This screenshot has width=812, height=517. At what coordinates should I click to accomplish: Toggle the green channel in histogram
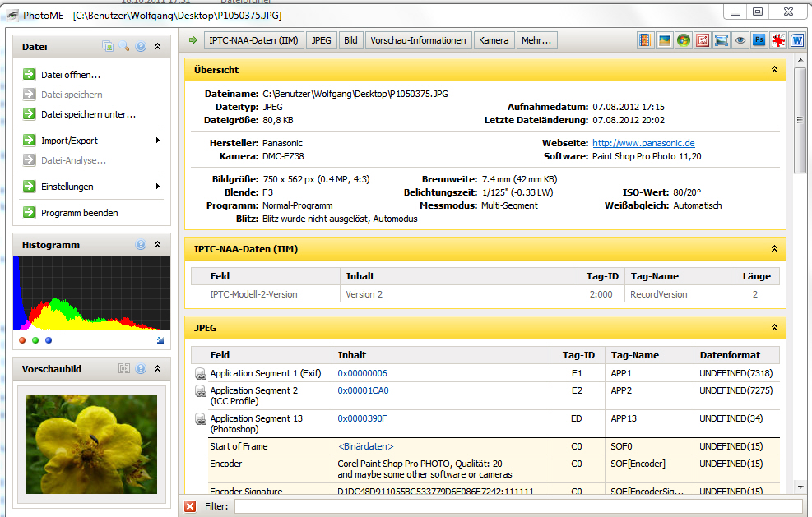(35, 340)
